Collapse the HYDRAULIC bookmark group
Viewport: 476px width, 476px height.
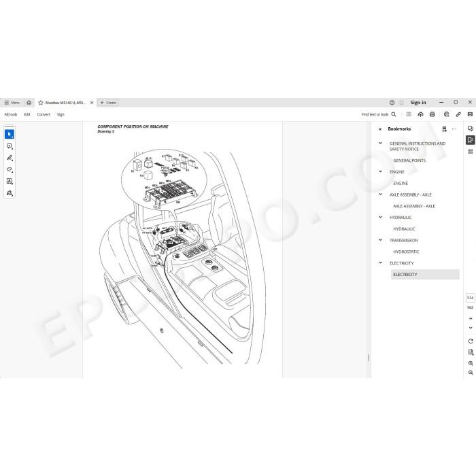tap(380, 217)
